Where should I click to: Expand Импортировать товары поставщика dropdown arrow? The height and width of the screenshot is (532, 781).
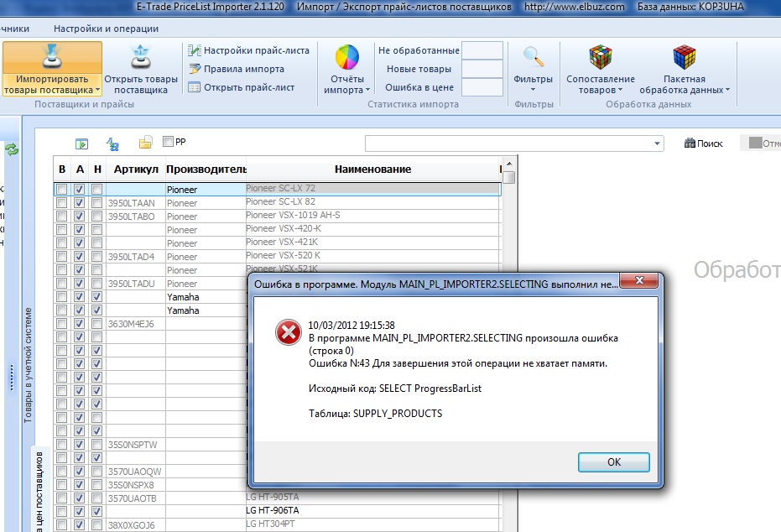pyautogui.click(x=97, y=90)
